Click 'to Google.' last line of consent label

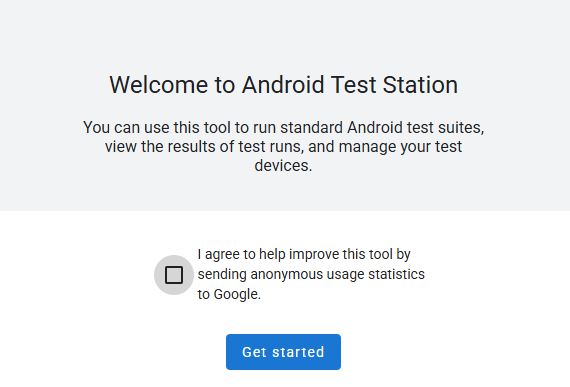click(x=229, y=294)
